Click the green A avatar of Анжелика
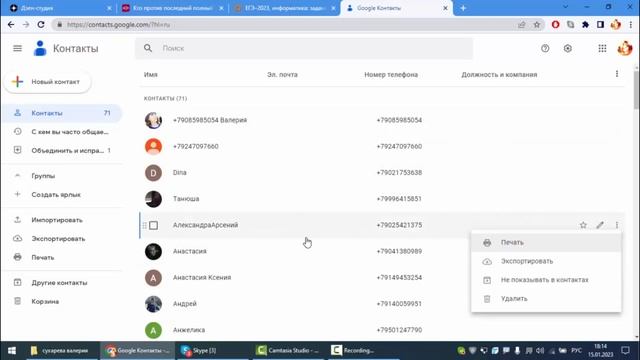This screenshot has height=360, width=640. tap(153, 330)
